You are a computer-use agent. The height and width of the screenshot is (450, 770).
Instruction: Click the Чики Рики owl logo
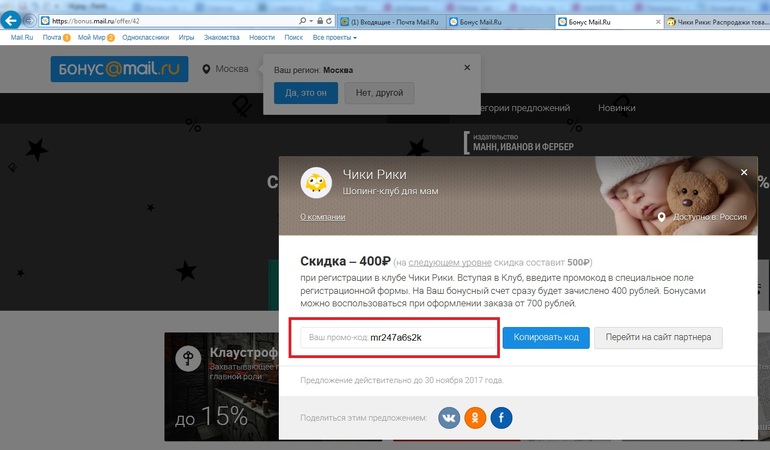click(x=317, y=182)
